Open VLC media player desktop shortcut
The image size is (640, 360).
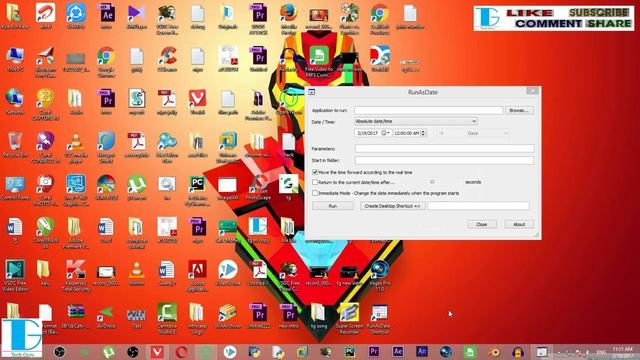[76, 148]
